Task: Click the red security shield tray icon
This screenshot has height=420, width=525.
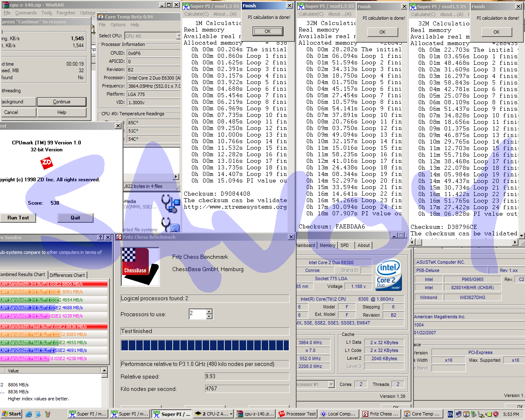Action: tap(495, 414)
